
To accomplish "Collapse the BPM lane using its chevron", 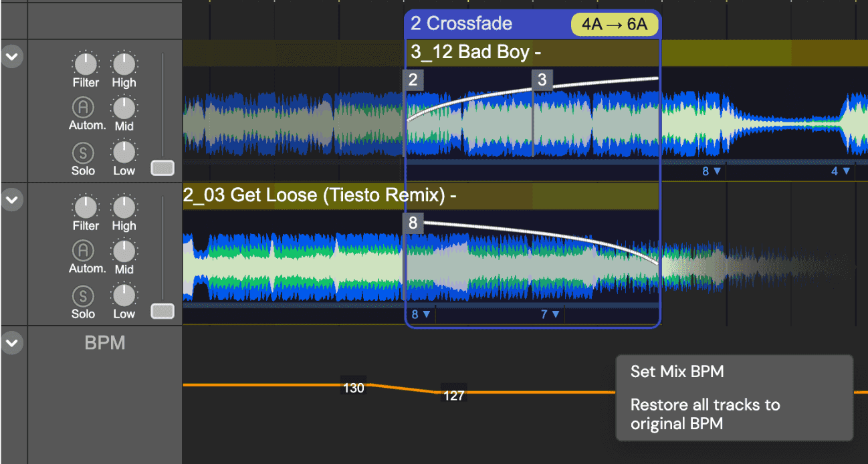I will 13,343.
